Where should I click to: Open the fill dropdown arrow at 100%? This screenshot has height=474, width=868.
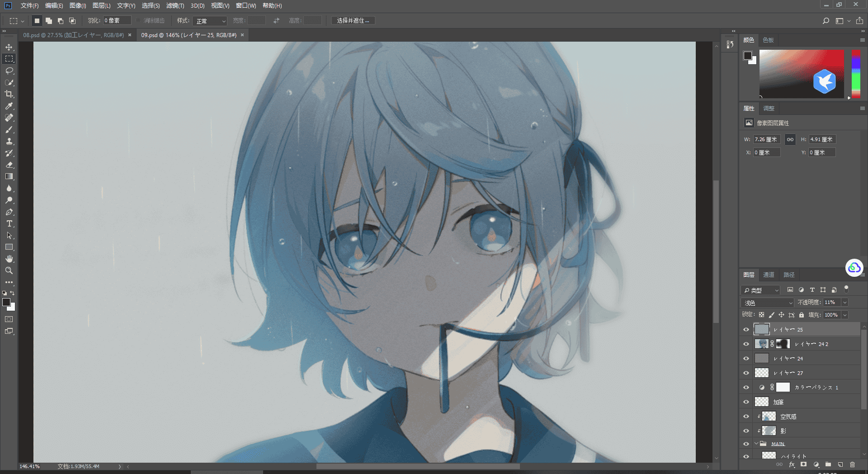[844, 315]
